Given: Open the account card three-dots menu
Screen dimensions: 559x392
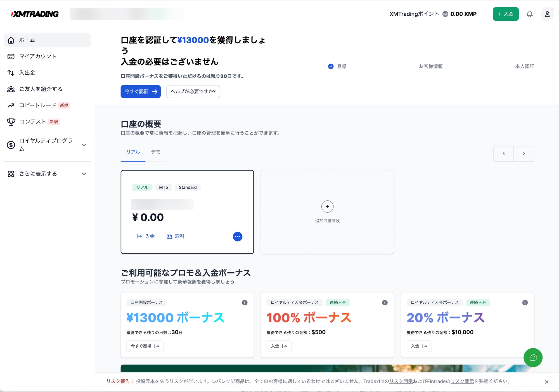Looking at the screenshot, I should click(x=238, y=237).
